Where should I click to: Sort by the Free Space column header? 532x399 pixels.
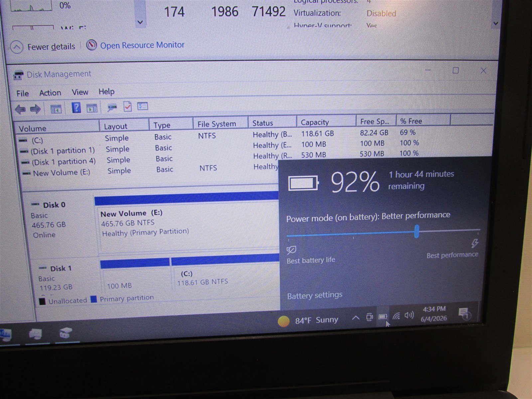coord(376,121)
